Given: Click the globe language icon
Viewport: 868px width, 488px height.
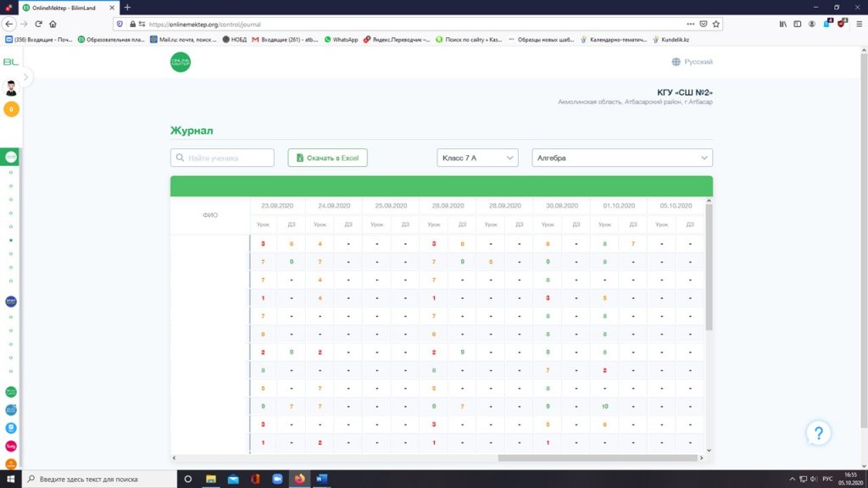Looking at the screenshot, I should (676, 62).
